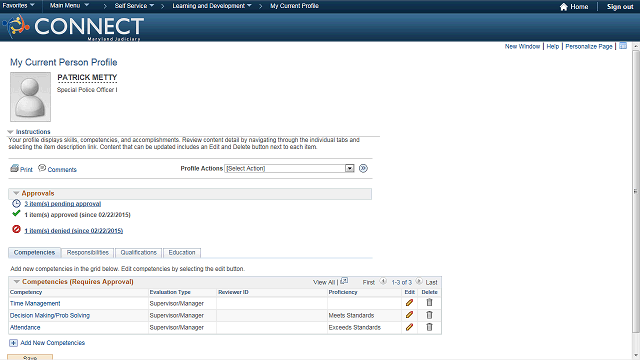640x360 pixels.
Task: Open the New Window link
Action: tap(522, 46)
